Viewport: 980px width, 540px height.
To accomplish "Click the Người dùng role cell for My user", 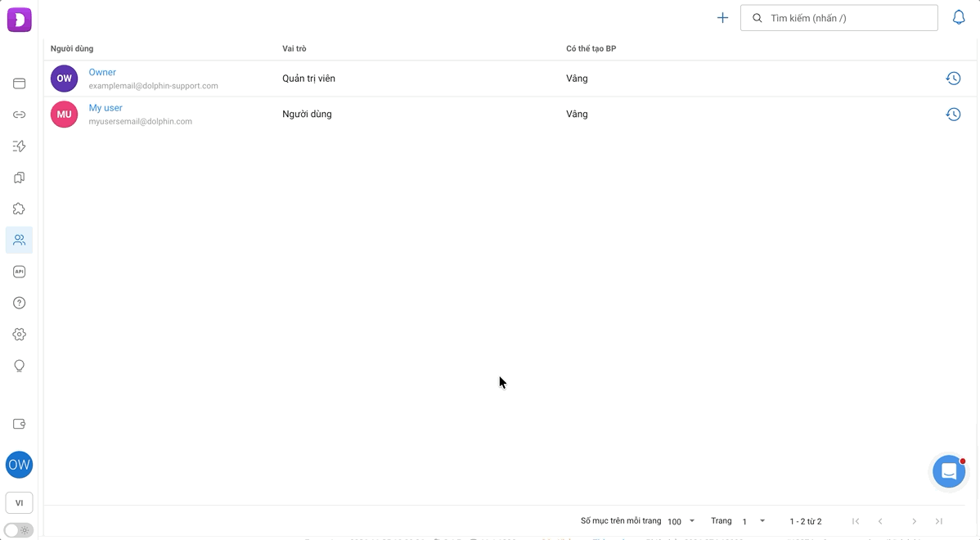I will 307,115.
